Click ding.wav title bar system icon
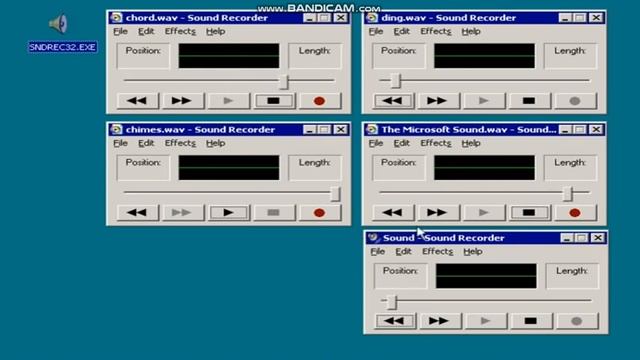 (x=372, y=18)
